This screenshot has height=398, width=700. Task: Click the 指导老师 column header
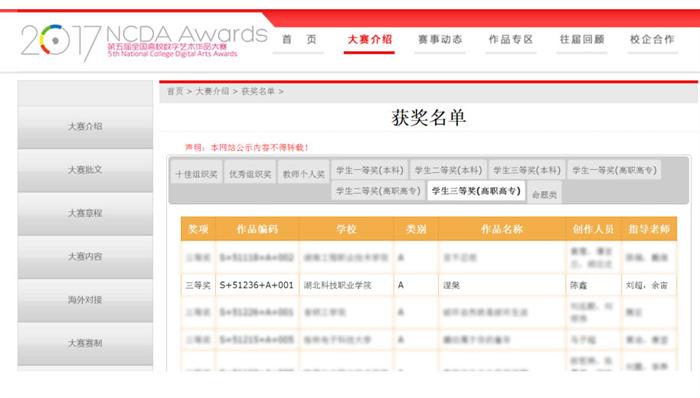click(x=649, y=229)
